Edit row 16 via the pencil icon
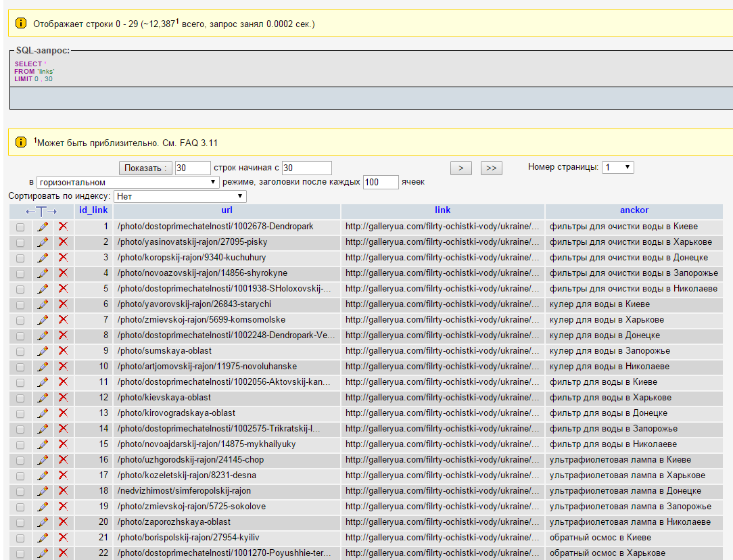The width and height of the screenshot is (733, 560). [43, 460]
